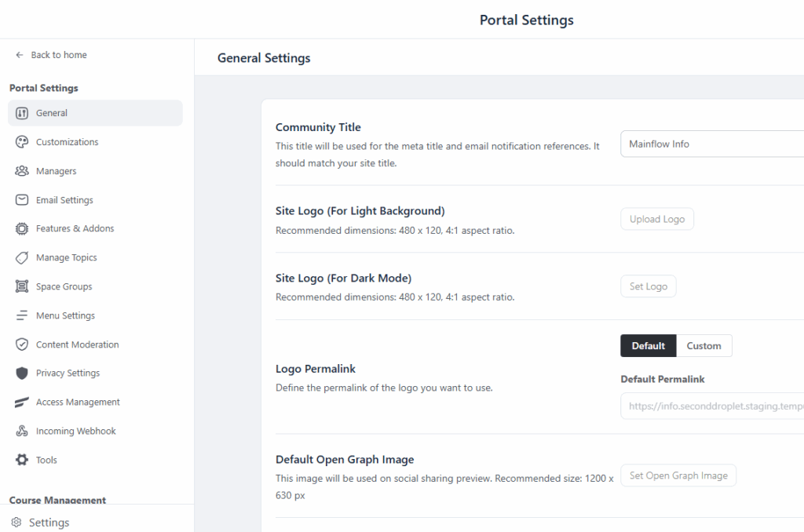The height and width of the screenshot is (532, 804).
Task: Go back to home via arrow link
Action: coord(51,55)
